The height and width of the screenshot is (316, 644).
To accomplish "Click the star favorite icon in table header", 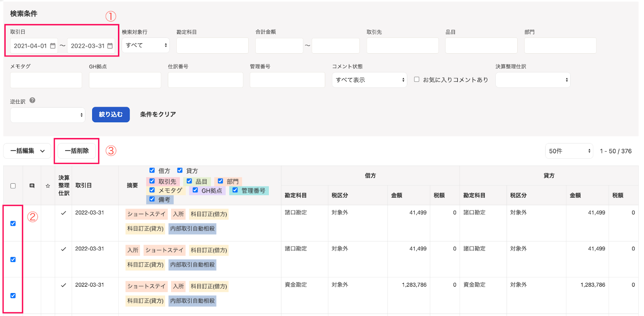I will click(48, 186).
